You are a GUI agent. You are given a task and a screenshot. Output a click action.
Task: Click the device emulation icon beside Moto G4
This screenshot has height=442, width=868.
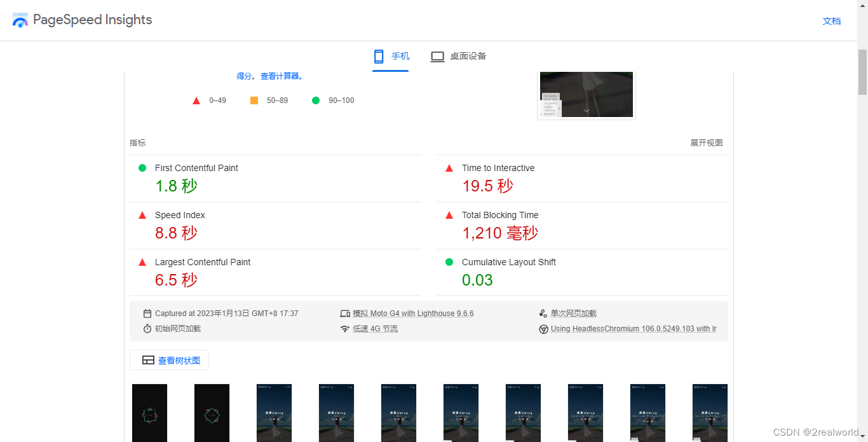[345, 314]
